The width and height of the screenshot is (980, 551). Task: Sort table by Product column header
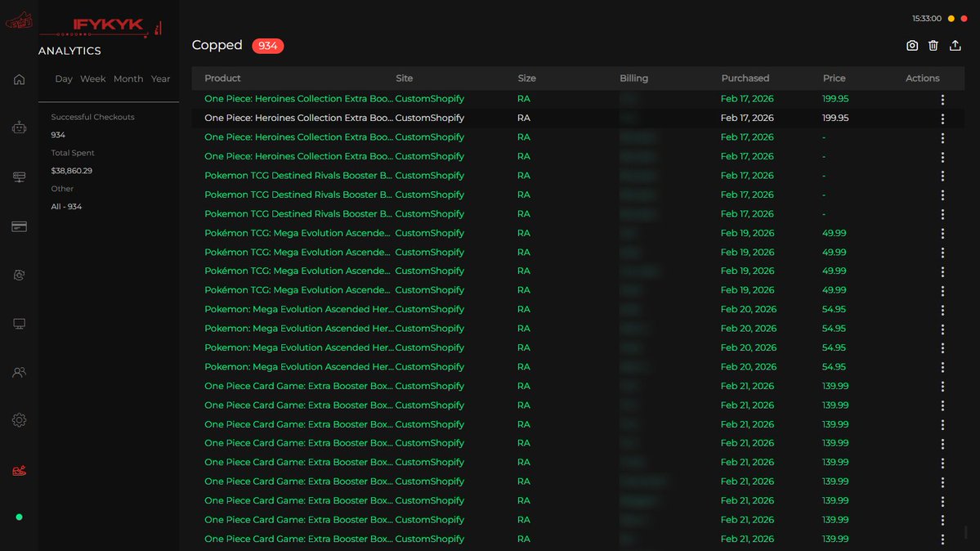coord(222,78)
